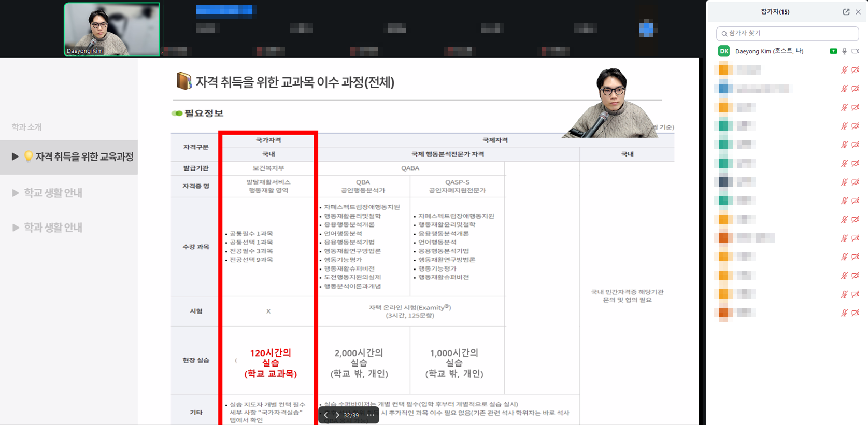Click host Daeyong Kim's camera icon
The width and height of the screenshot is (868, 425).
856,51
